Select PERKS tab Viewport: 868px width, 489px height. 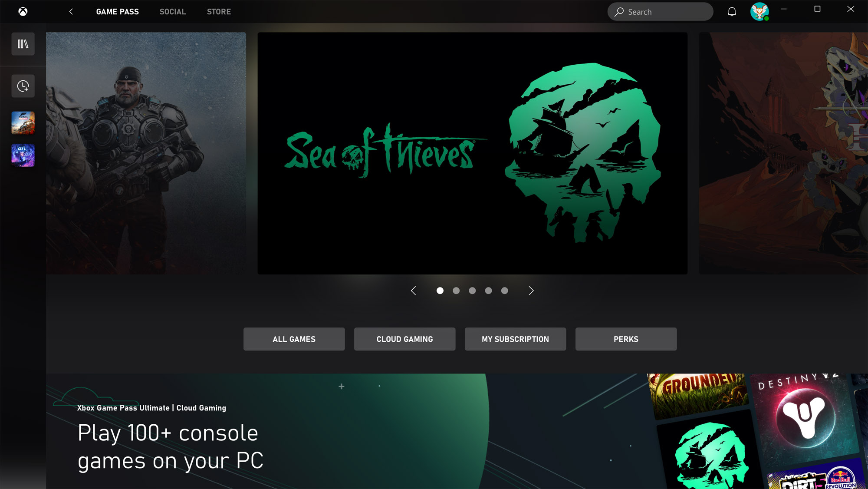(626, 339)
